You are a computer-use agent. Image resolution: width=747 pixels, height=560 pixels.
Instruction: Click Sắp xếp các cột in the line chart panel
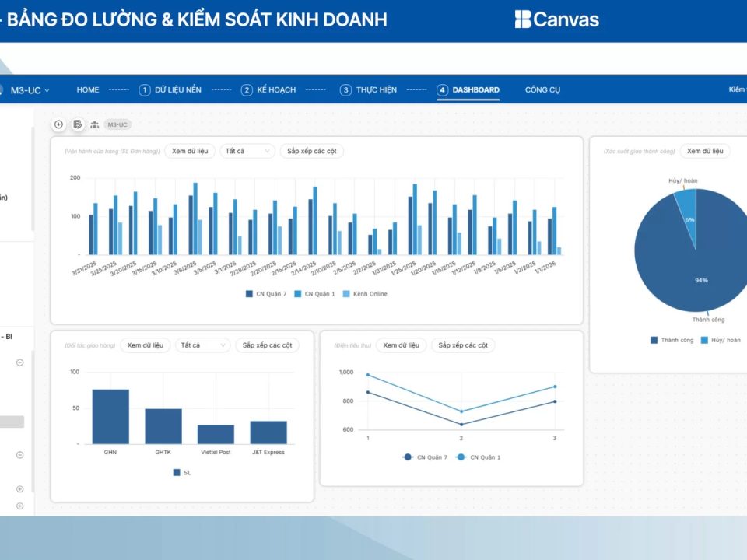tap(463, 345)
